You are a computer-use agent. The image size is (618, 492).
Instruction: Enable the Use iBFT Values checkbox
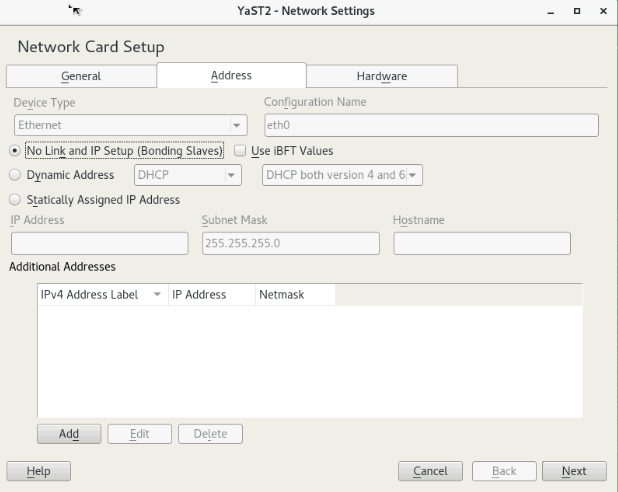click(x=240, y=151)
